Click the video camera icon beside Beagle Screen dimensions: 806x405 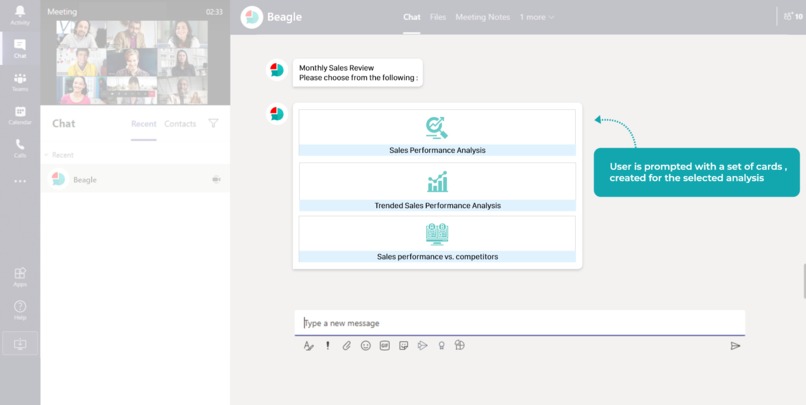(216, 179)
